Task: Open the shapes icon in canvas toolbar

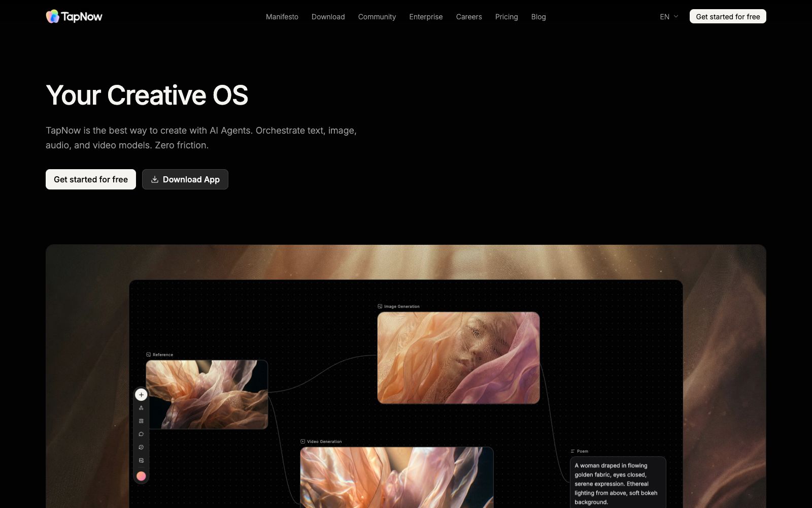Action: coord(141,408)
